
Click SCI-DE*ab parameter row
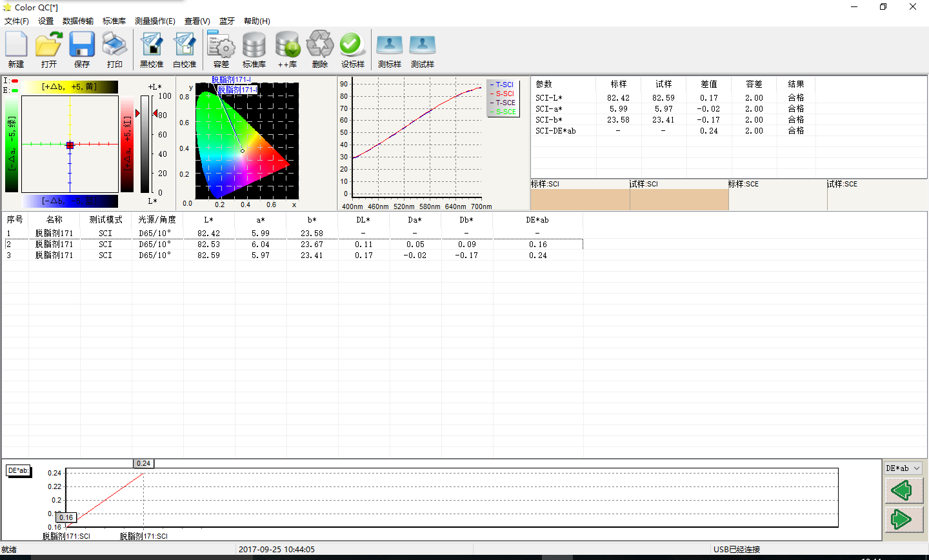pyautogui.click(x=674, y=131)
